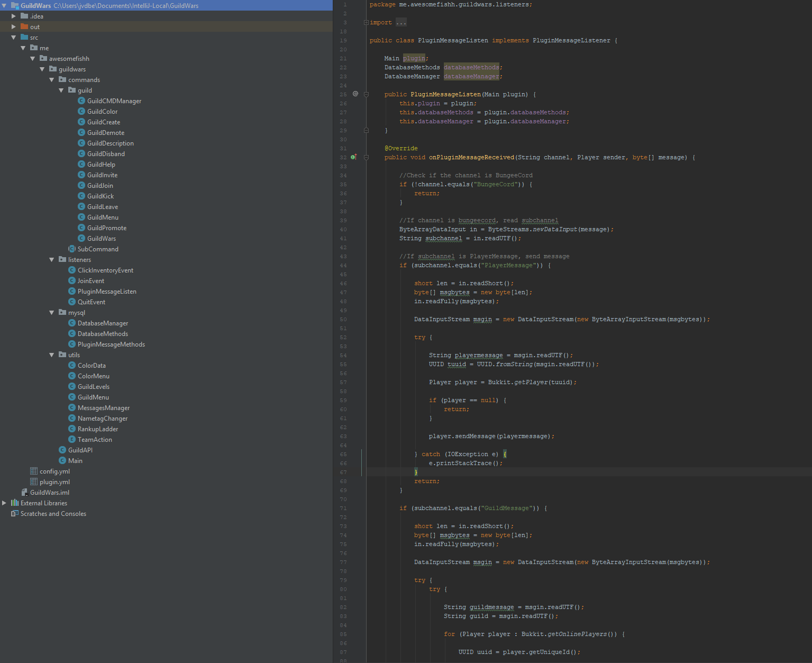Viewport: 812px width, 663px height.
Task: Select DatabaseManager class under mysql
Action: click(103, 323)
